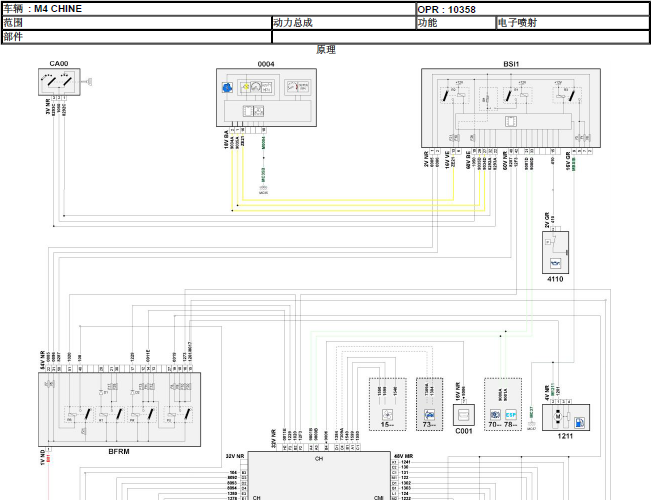
Task: Click the 48V MR connector label
Action: (403, 456)
